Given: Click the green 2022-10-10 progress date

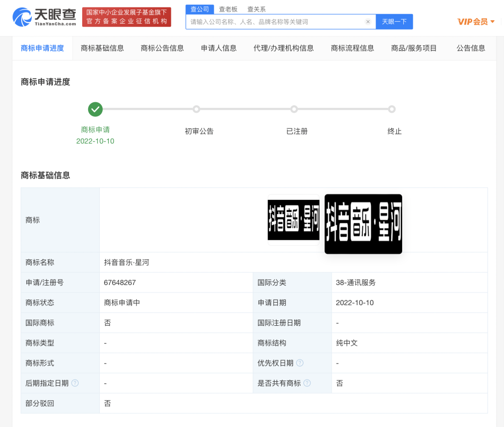Looking at the screenshot, I should (x=95, y=141).
